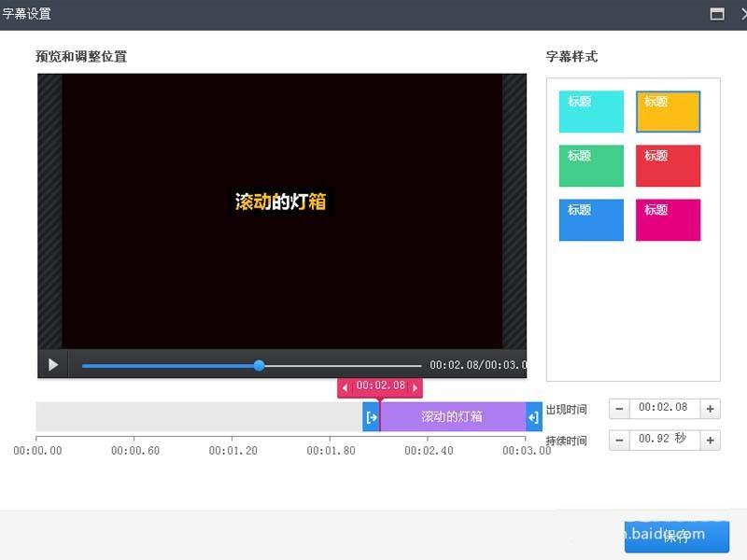The height and width of the screenshot is (560, 747).
Task: Click the minus icon beside 出现时间
Action: (x=619, y=409)
